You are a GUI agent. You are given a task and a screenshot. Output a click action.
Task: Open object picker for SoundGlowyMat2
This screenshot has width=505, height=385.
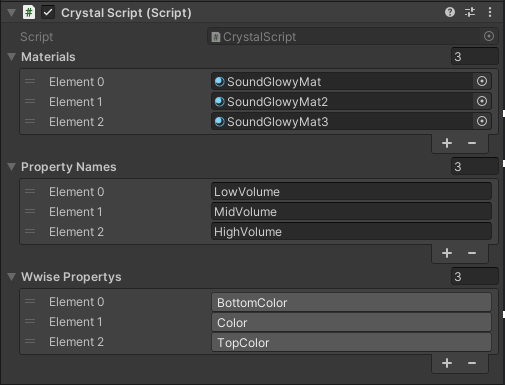pos(482,101)
